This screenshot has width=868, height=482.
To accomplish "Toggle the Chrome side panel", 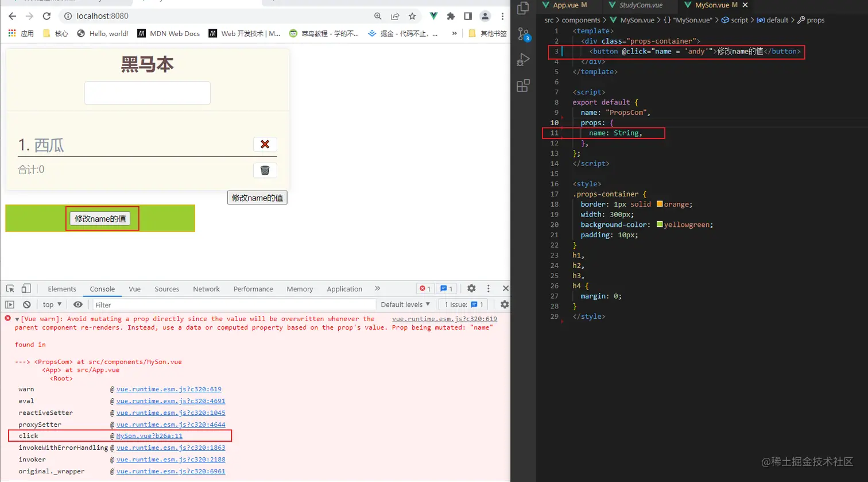I will [x=468, y=16].
